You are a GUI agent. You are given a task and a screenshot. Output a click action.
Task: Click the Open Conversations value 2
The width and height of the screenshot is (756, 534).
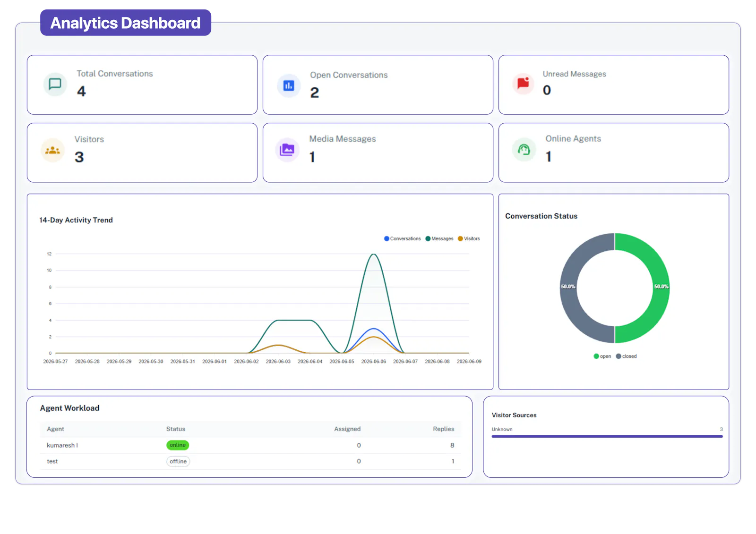(x=315, y=93)
